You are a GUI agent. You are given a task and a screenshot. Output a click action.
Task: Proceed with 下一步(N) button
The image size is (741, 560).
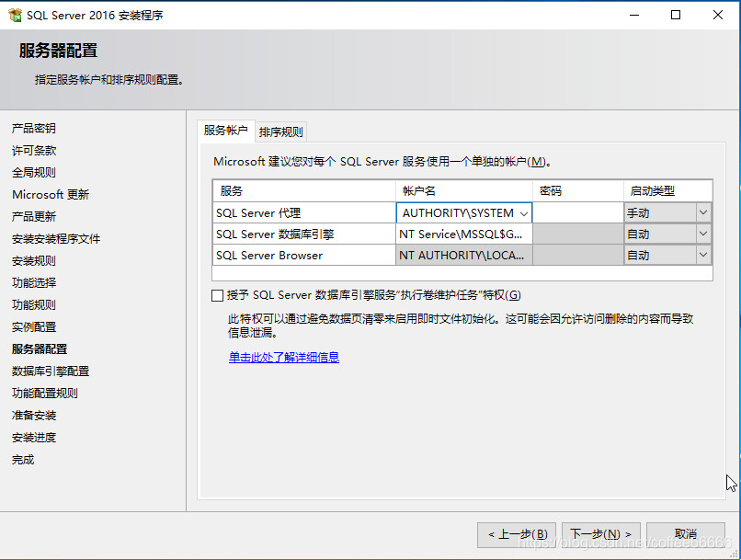click(x=601, y=534)
